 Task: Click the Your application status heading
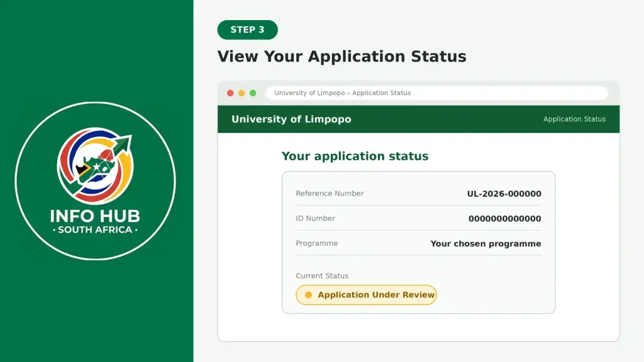click(x=355, y=156)
